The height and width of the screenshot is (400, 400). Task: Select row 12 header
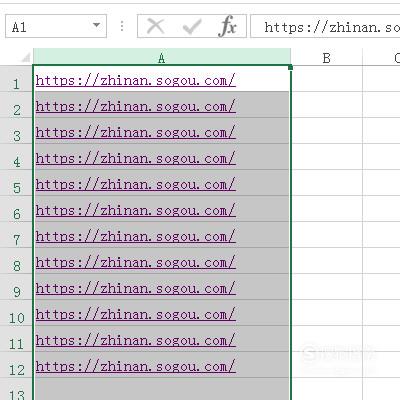pyautogui.click(x=16, y=365)
